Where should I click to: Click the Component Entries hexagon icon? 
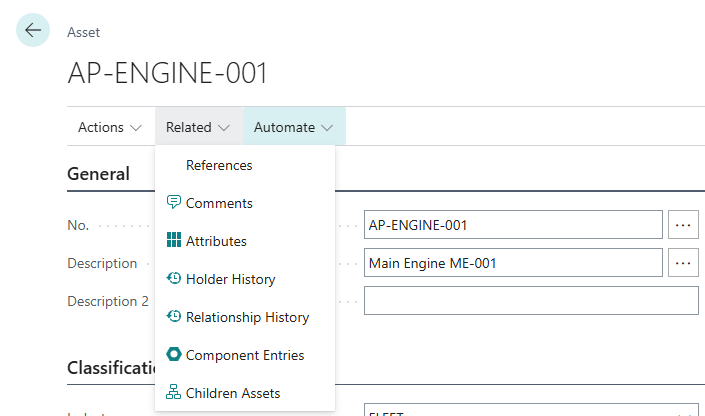point(174,355)
